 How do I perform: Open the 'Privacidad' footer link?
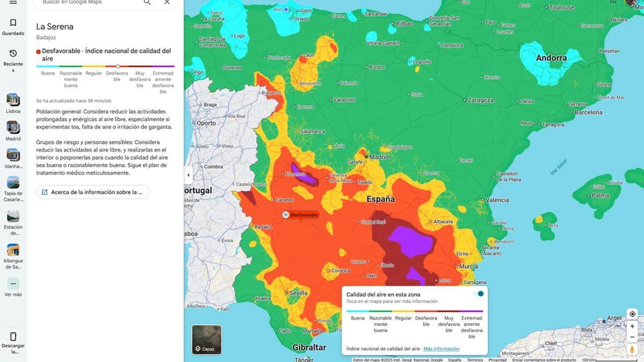click(x=497, y=360)
